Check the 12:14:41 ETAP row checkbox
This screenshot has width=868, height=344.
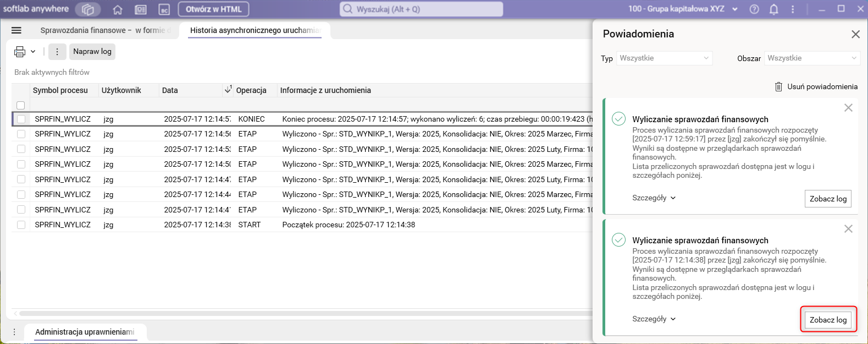point(21,210)
